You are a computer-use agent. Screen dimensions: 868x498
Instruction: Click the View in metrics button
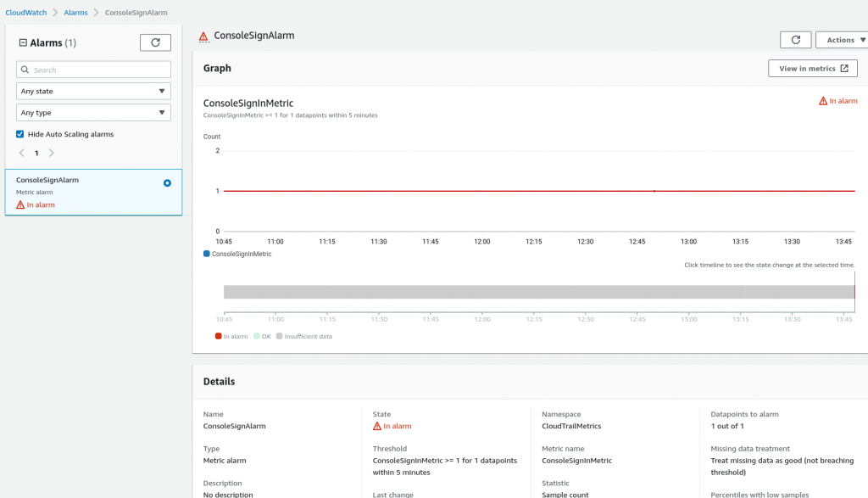pos(812,68)
